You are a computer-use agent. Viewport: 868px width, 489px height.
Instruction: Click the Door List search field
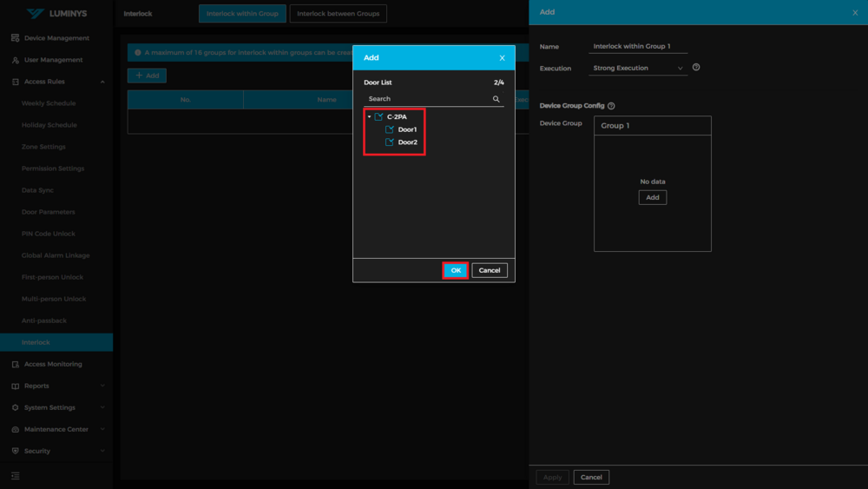(x=427, y=99)
